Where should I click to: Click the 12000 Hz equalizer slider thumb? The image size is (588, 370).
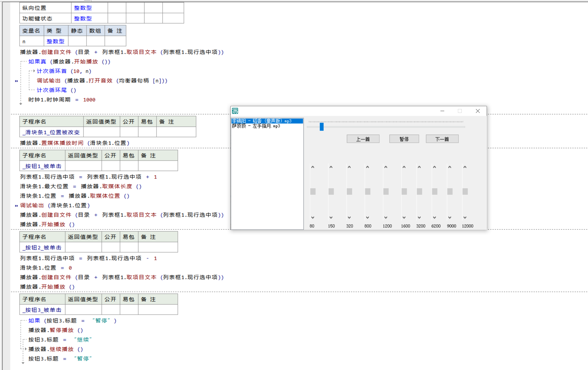coord(465,191)
